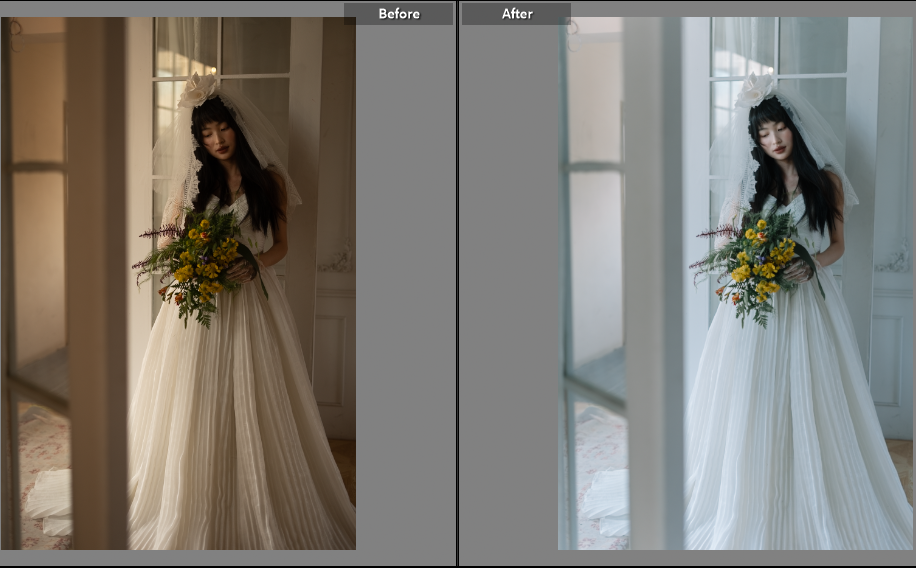Viewport: 916px width, 568px height.
Task: Click the floral headpiece in Before photo
Action: pyautogui.click(x=198, y=90)
